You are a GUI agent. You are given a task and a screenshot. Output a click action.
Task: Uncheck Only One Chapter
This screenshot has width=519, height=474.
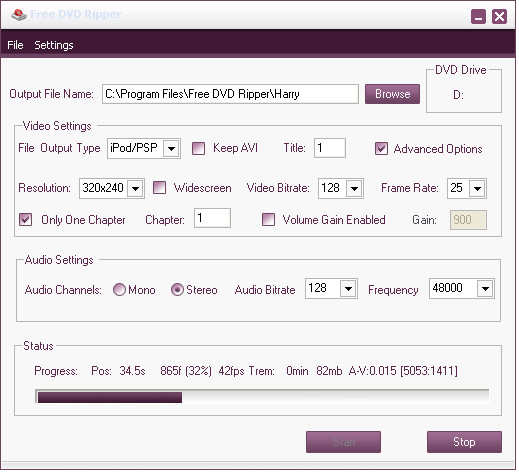pyautogui.click(x=25, y=220)
